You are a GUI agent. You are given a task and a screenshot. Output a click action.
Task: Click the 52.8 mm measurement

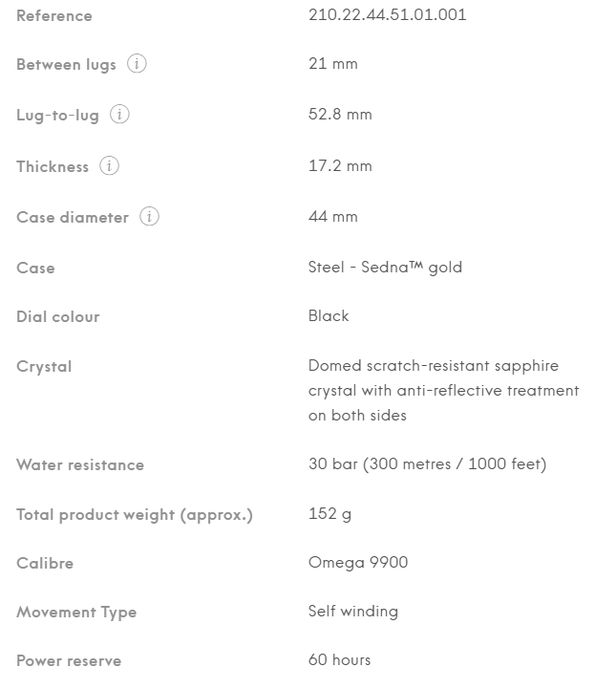(x=340, y=115)
